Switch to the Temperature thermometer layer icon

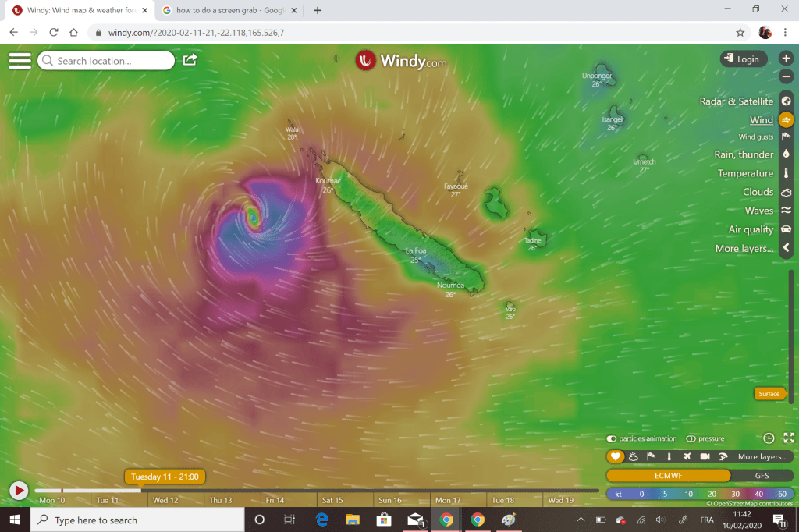pos(786,173)
